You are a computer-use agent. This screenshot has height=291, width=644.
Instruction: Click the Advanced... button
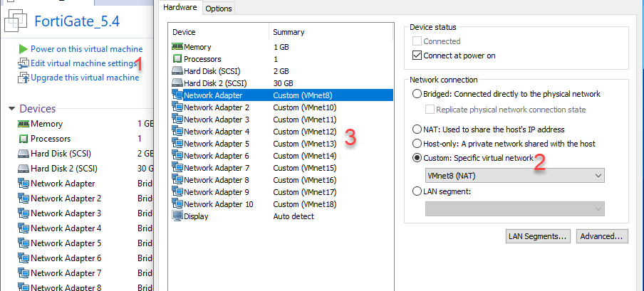[x=602, y=236]
